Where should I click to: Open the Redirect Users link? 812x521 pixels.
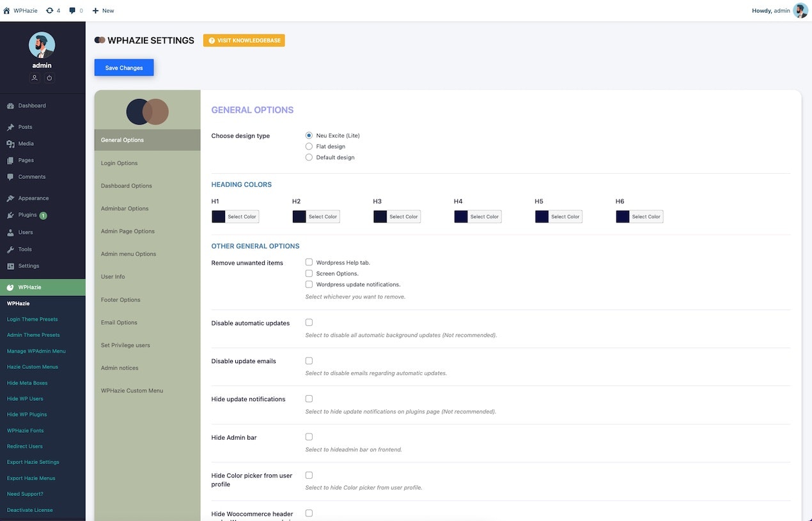25,446
